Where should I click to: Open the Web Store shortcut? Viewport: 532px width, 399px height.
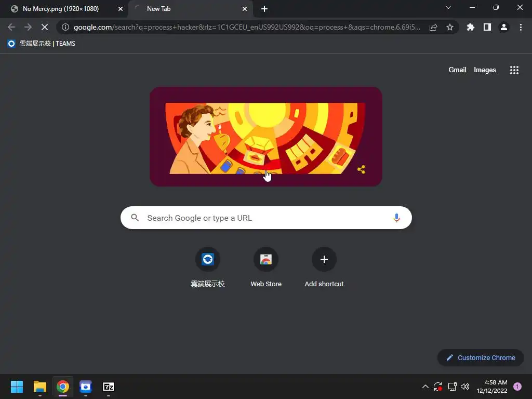coord(266,268)
